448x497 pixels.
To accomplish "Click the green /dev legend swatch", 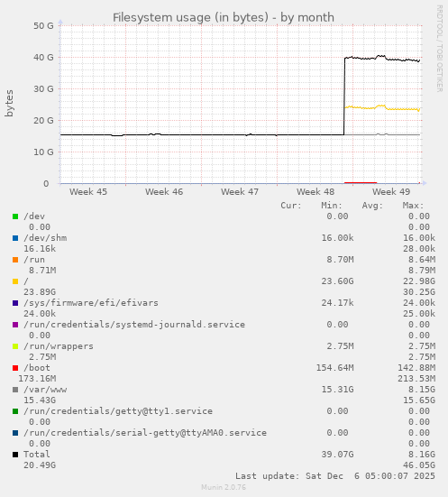I will click(x=15, y=216).
